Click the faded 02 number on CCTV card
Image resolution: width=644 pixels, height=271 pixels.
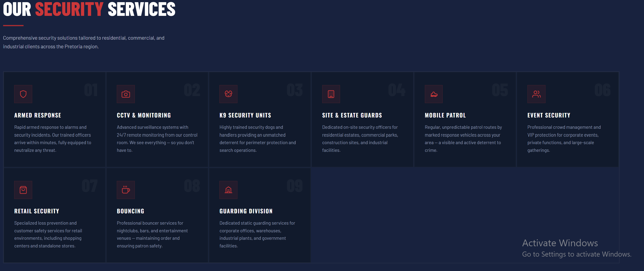tap(192, 90)
